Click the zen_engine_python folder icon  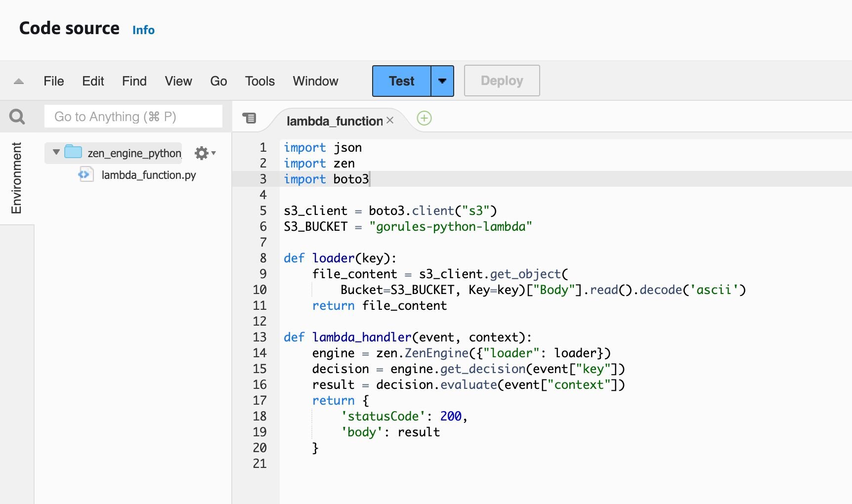[x=72, y=152]
